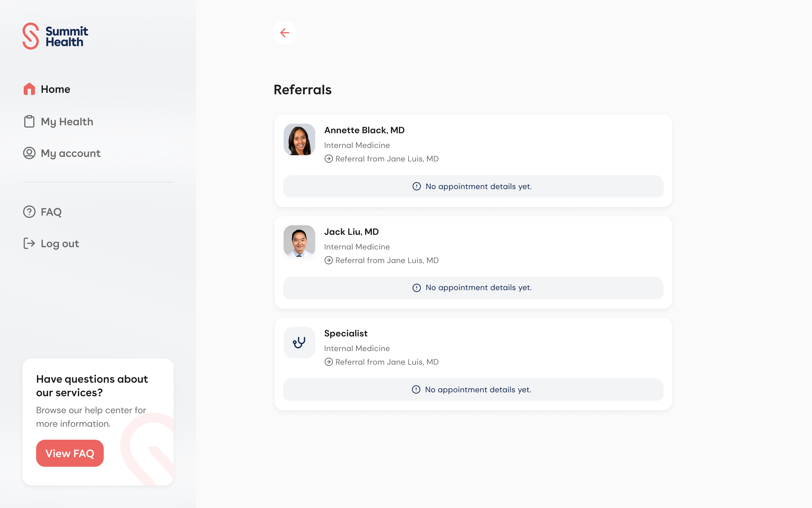
Task: Click the My account person icon
Action: click(x=29, y=153)
